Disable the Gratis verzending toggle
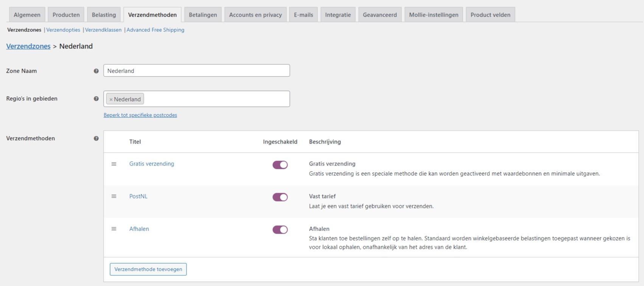644x286 pixels. (x=280, y=165)
